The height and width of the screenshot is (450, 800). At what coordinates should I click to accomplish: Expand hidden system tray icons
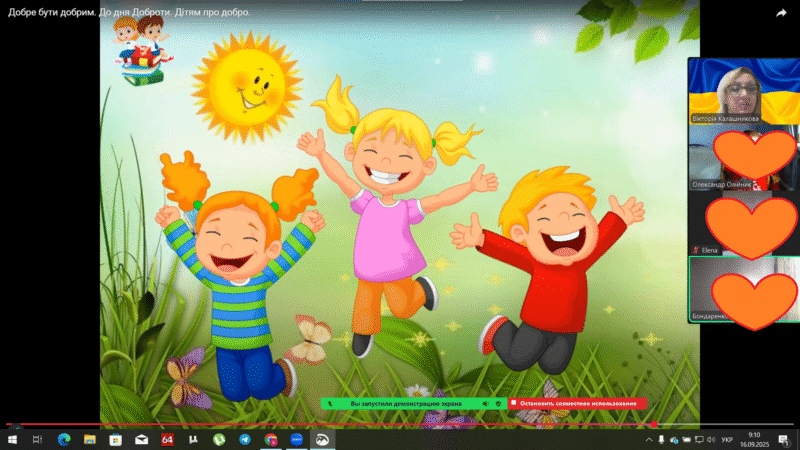pos(649,439)
